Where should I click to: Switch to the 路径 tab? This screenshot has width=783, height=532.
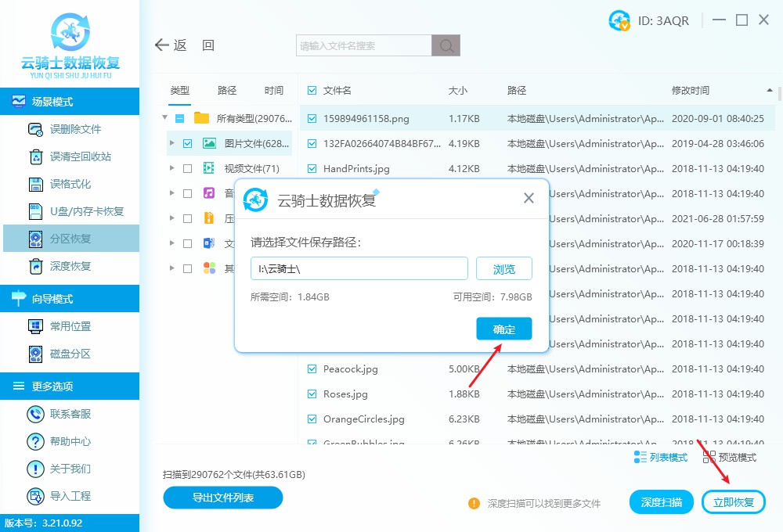click(226, 90)
